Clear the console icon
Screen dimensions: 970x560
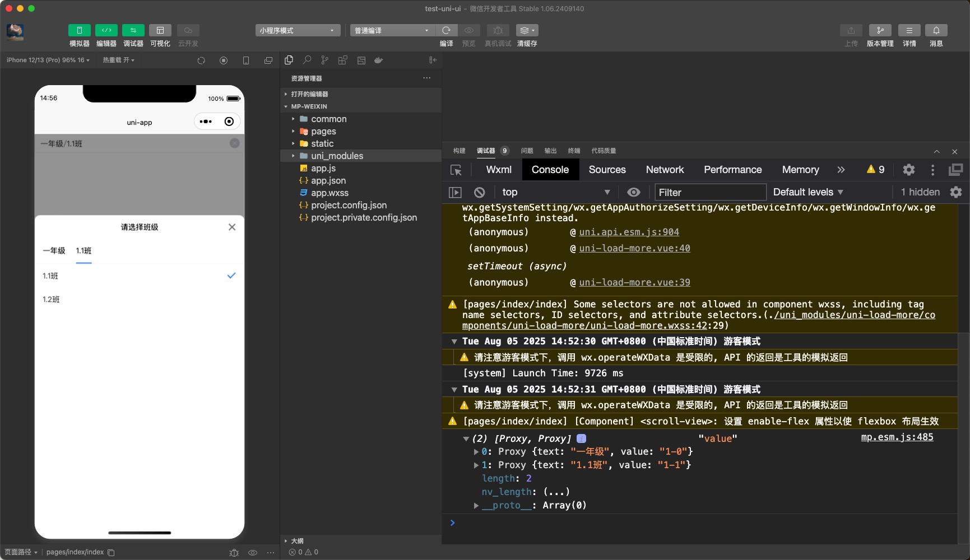(479, 192)
